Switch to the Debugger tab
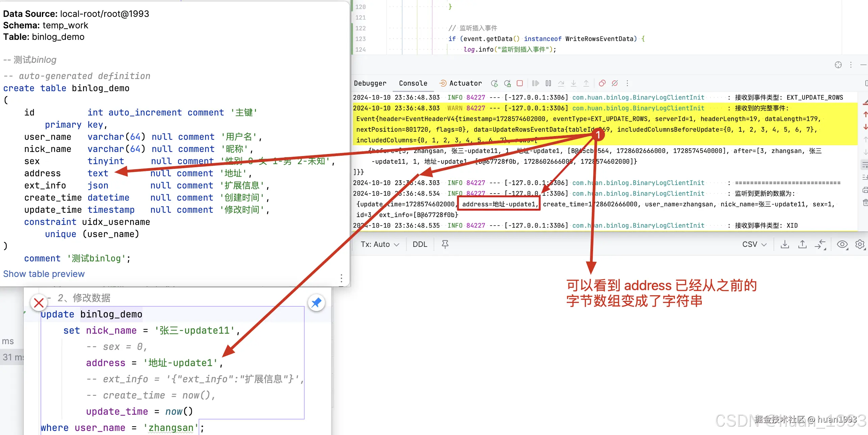This screenshot has height=435, width=868. tap(370, 83)
